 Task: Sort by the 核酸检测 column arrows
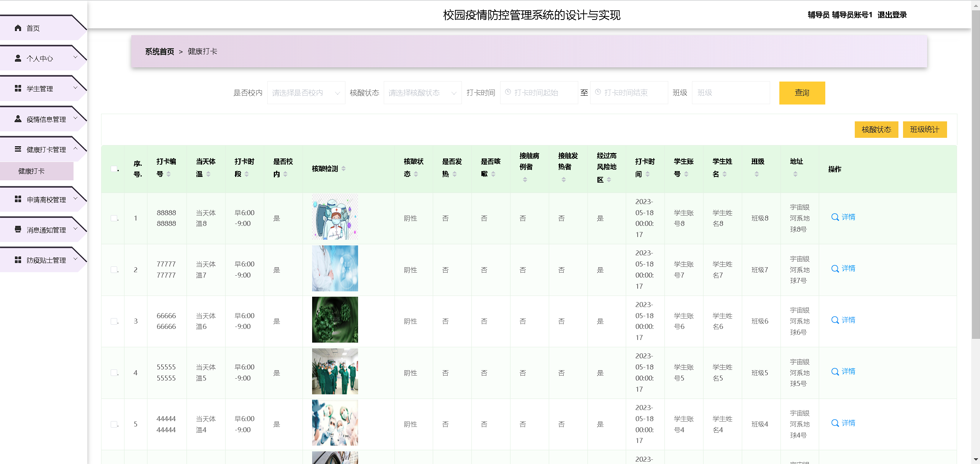coord(344,168)
